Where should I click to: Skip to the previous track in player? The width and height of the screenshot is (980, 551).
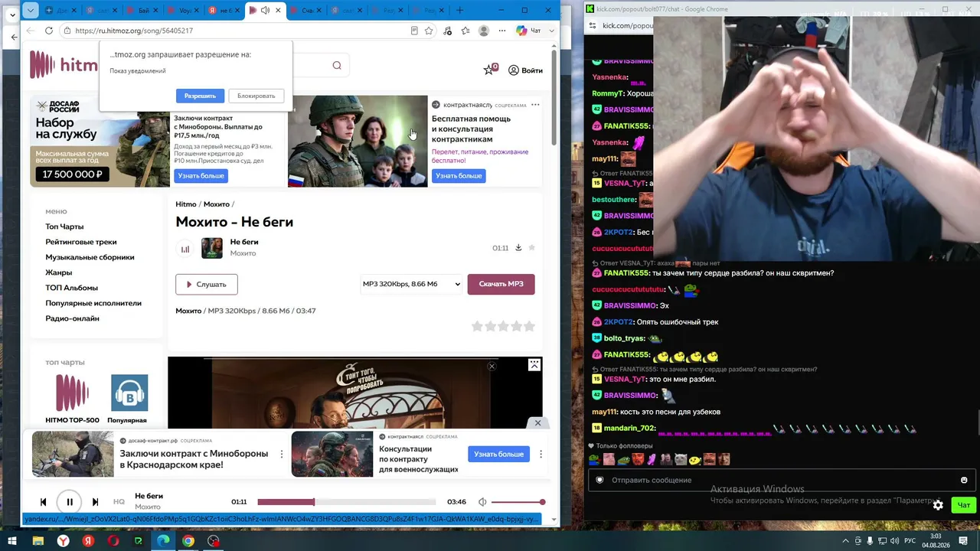click(43, 502)
